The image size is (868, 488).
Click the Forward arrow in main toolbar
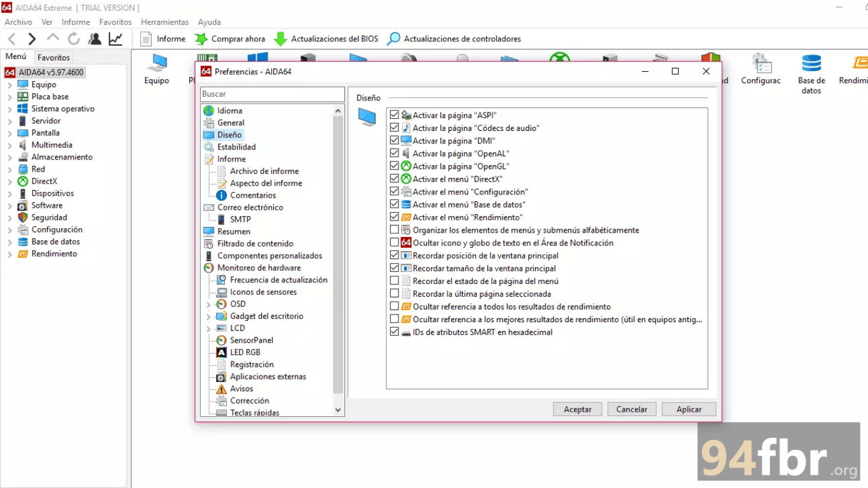click(x=32, y=39)
